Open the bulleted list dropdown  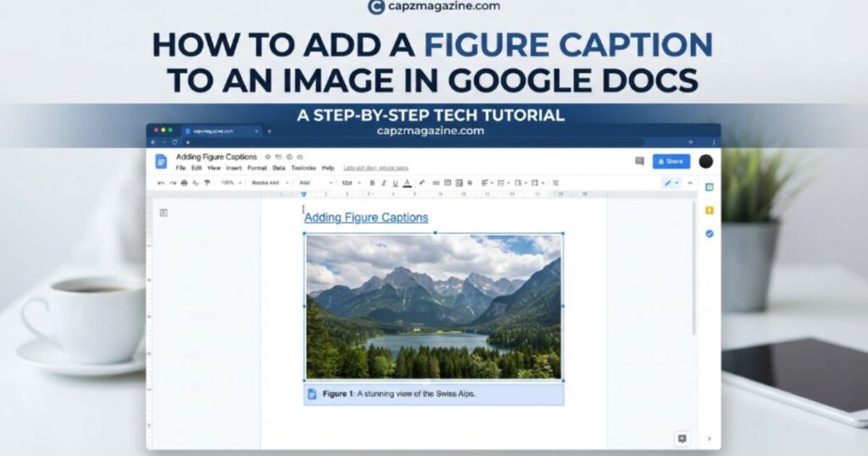coord(537,182)
